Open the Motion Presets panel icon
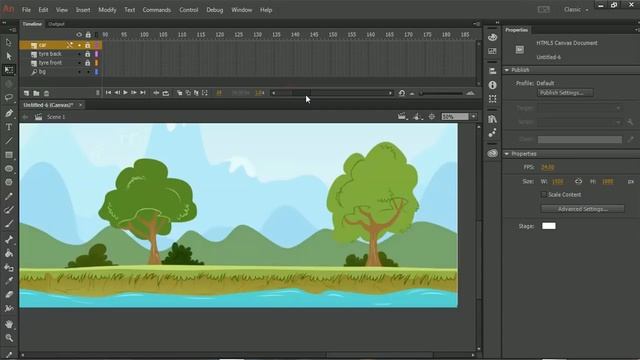Image resolution: width=640 pixels, height=360 pixels. coord(493,133)
